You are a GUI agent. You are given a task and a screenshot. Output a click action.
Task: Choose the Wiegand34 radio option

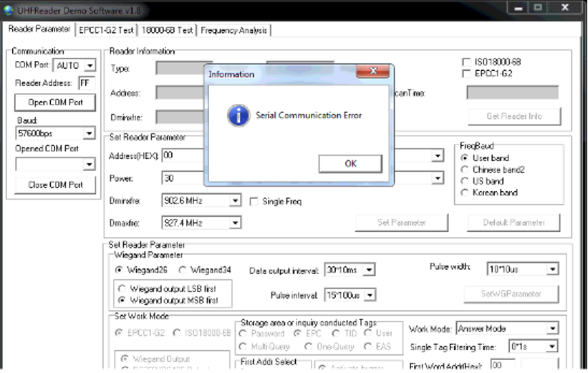[182, 270]
